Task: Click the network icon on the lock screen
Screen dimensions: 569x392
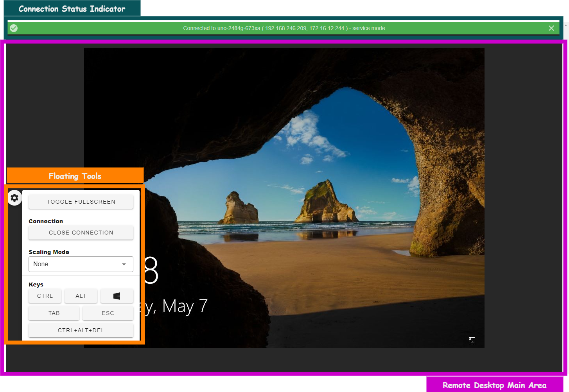Action: [472, 340]
